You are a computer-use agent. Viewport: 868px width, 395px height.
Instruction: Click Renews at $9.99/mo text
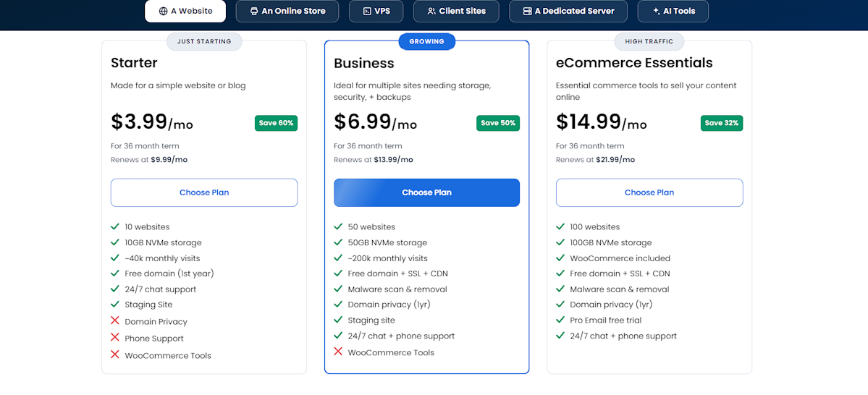pyautogui.click(x=149, y=160)
